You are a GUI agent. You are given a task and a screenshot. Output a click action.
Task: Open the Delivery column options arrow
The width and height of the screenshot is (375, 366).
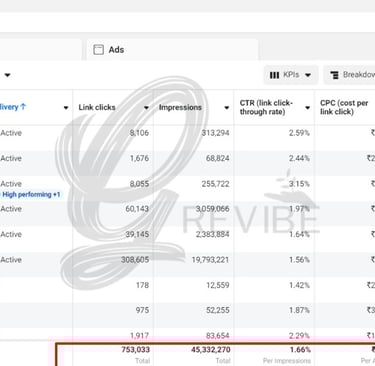(66, 107)
